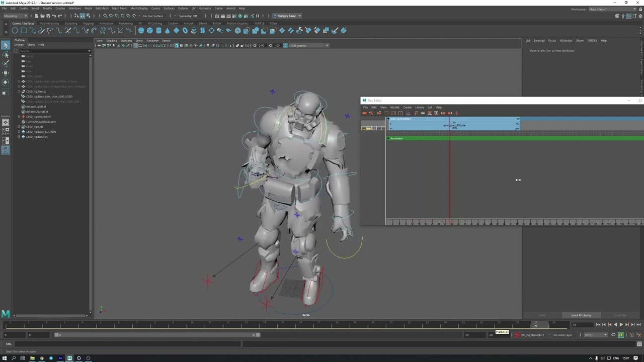Create a NURBS sphere from shelf
The height and width of the screenshot is (362, 644).
(141, 31)
